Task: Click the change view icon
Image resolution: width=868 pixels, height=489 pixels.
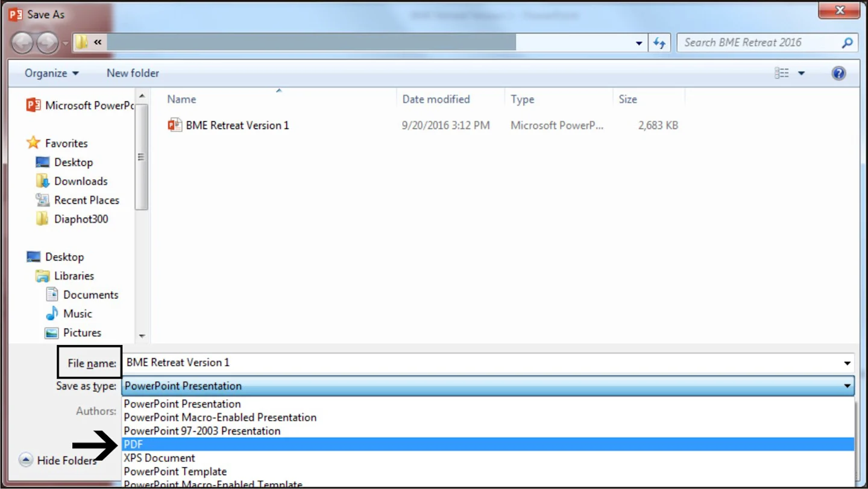Action: point(782,73)
